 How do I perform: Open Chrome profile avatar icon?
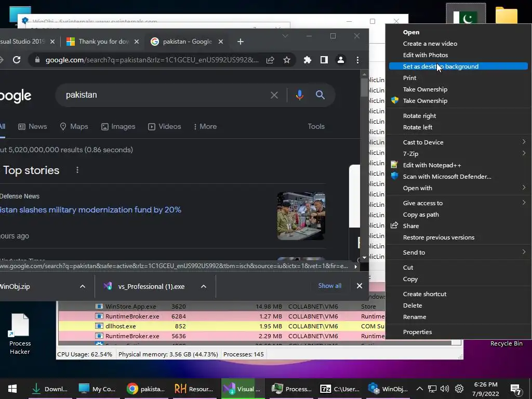[x=341, y=60]
